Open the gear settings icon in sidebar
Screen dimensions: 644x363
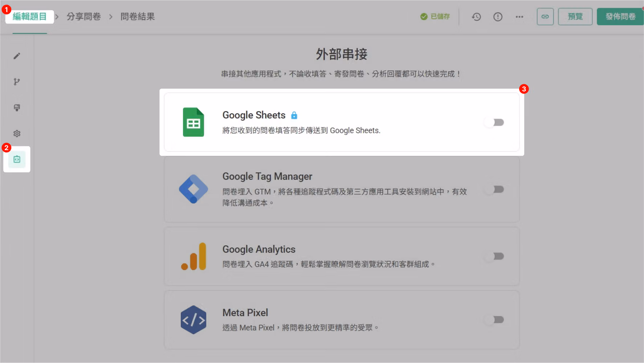17,133
